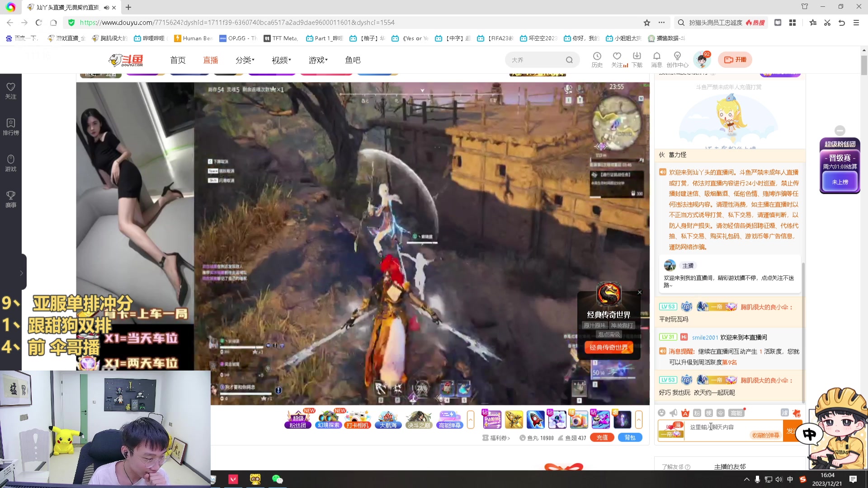Screen dimensions: 868x488
Task: Click 关注 in the left sidebar
Action: coord(11,91)
